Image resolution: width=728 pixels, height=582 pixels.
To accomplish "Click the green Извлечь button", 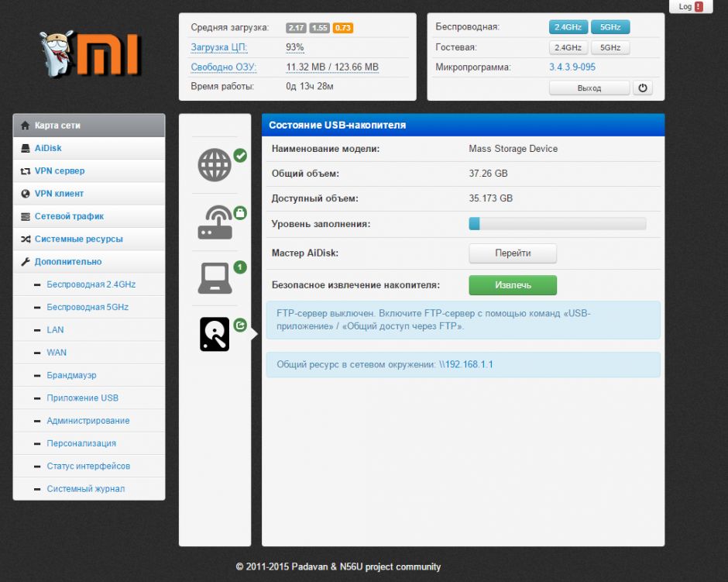I will [513, 285].
